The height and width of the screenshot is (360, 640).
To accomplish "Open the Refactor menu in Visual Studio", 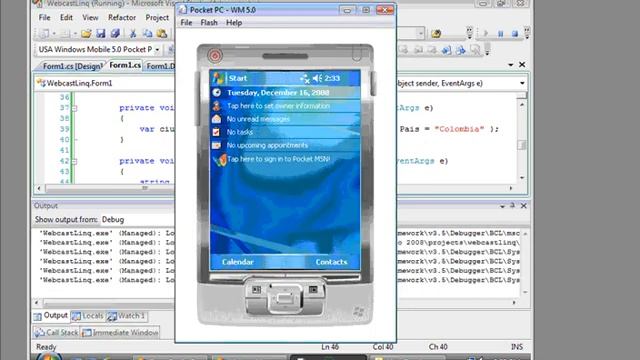I will click(x=122, y=18).
